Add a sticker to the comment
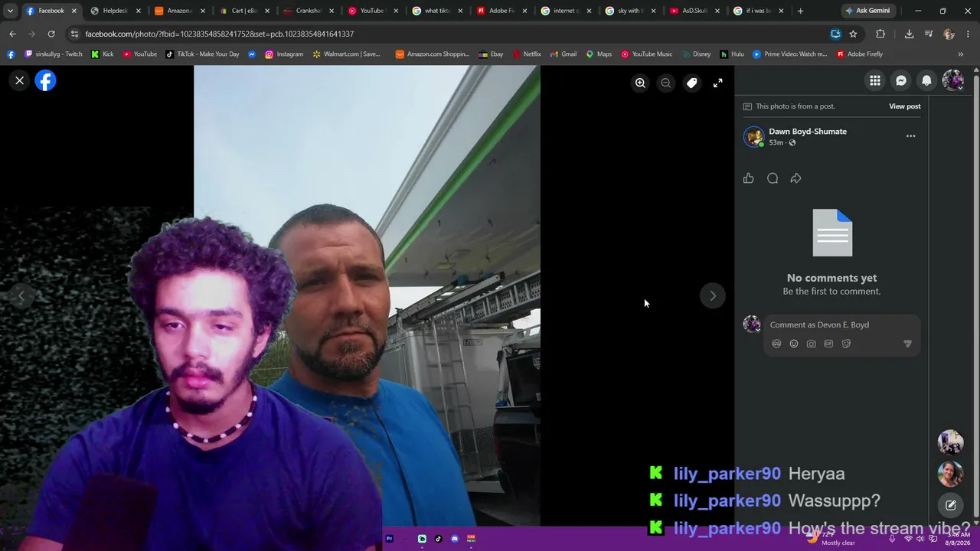 coord(846,344)
